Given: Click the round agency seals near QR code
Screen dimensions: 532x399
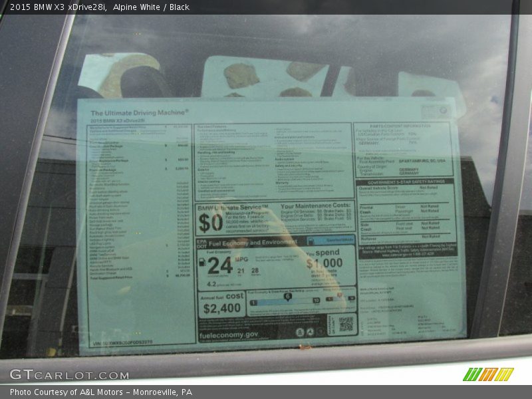Looking at the screenshot, I should point(307,331).
